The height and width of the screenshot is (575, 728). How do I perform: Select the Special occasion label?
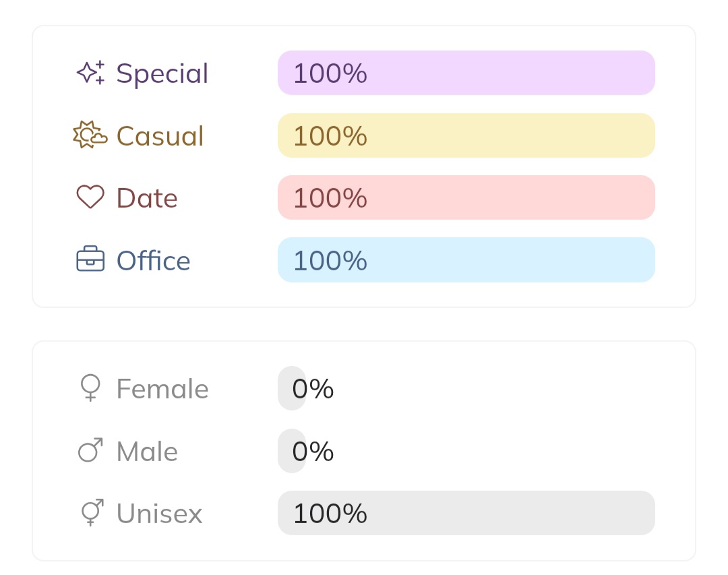[162, 73]
